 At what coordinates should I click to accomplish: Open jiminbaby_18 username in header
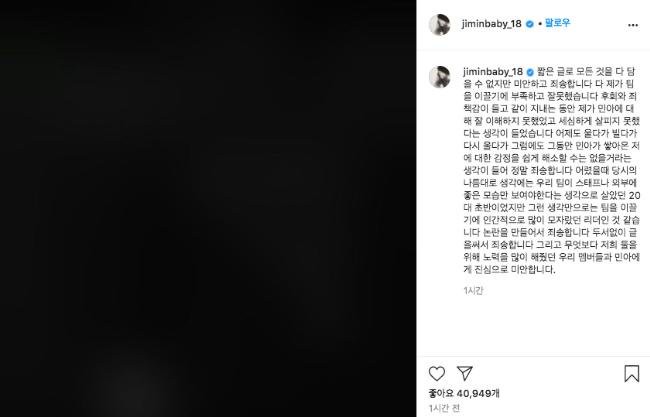[491, 24]
